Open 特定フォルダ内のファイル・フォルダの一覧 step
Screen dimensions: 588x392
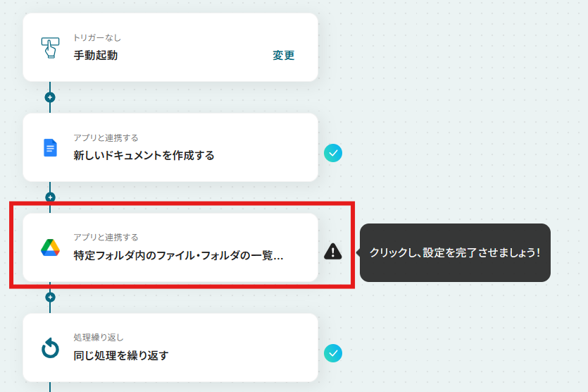pos(170,247)
